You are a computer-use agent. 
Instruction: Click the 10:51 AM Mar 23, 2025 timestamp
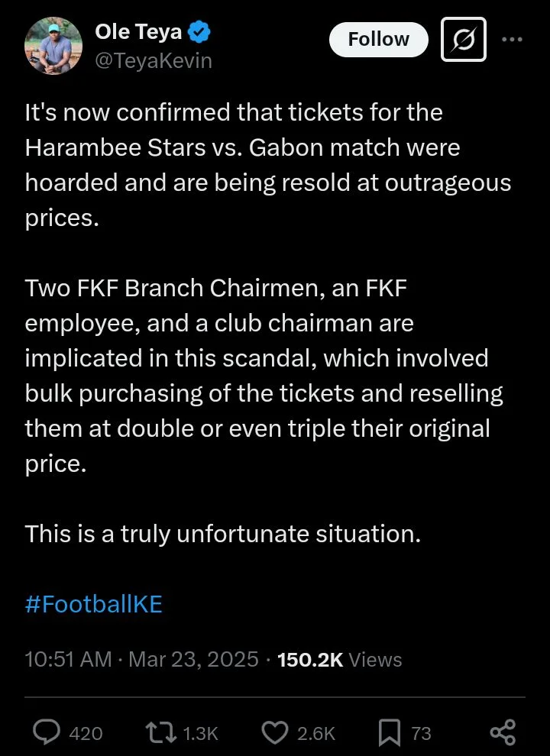click(142, 660)
